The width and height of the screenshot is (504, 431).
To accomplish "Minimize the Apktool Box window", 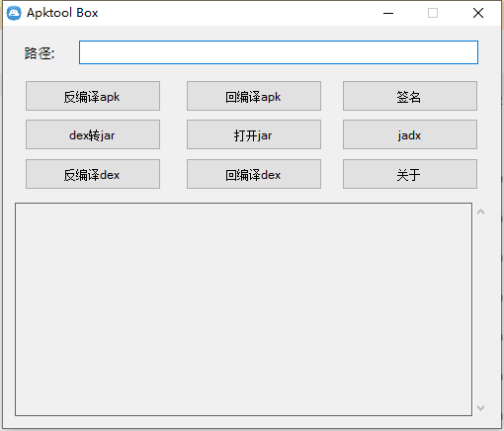I will [x=388, y=13].
